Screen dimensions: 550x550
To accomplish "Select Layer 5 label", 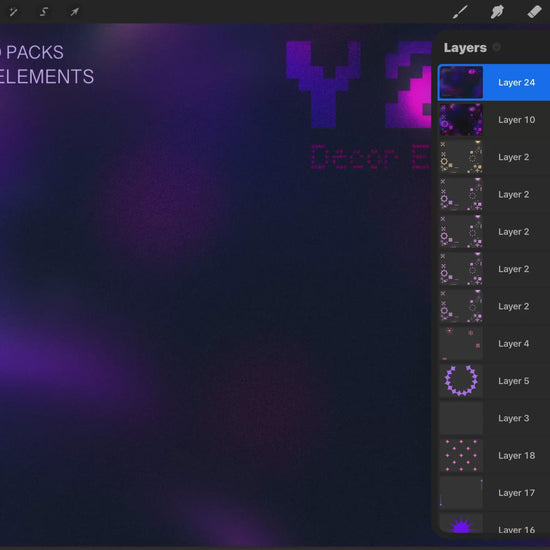I will tap(514, 381).
